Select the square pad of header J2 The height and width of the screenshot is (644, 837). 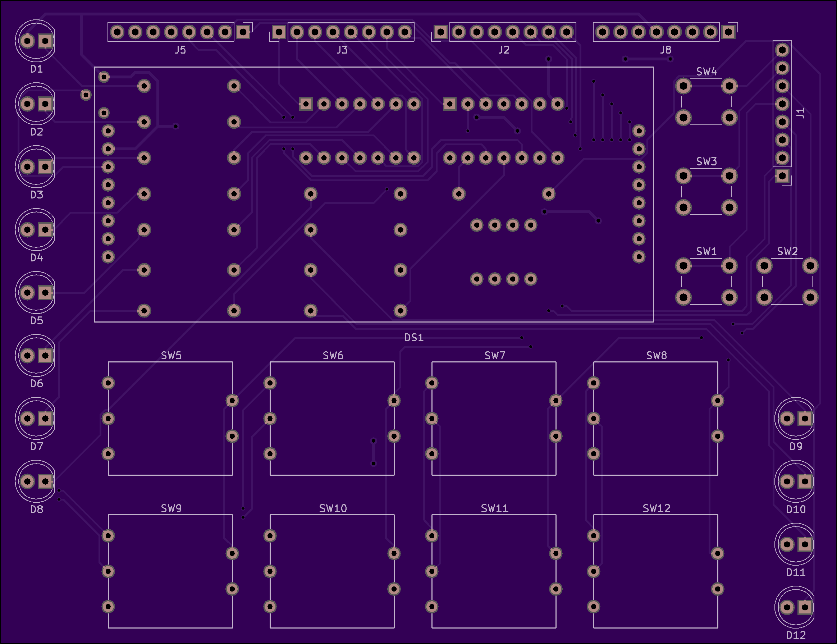441,32
